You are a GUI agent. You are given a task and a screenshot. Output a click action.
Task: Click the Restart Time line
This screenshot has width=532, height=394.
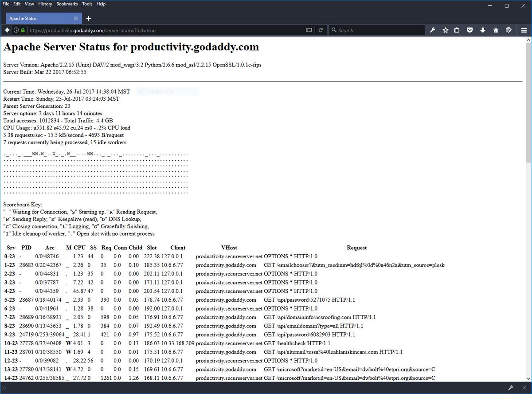[61, 99]
